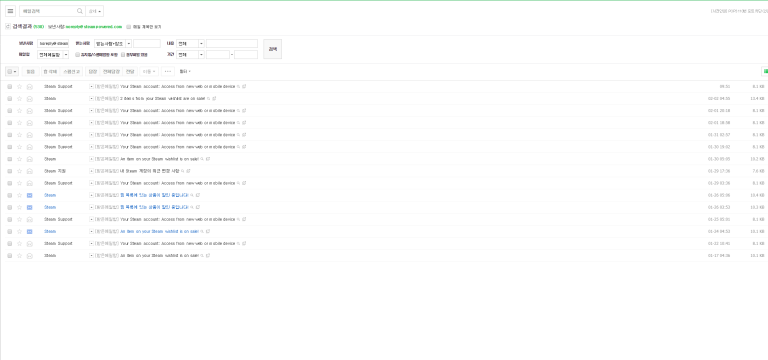Open the three-dots more actions button
This screenshot has width=768, height=360.
[x=168, y=72]
